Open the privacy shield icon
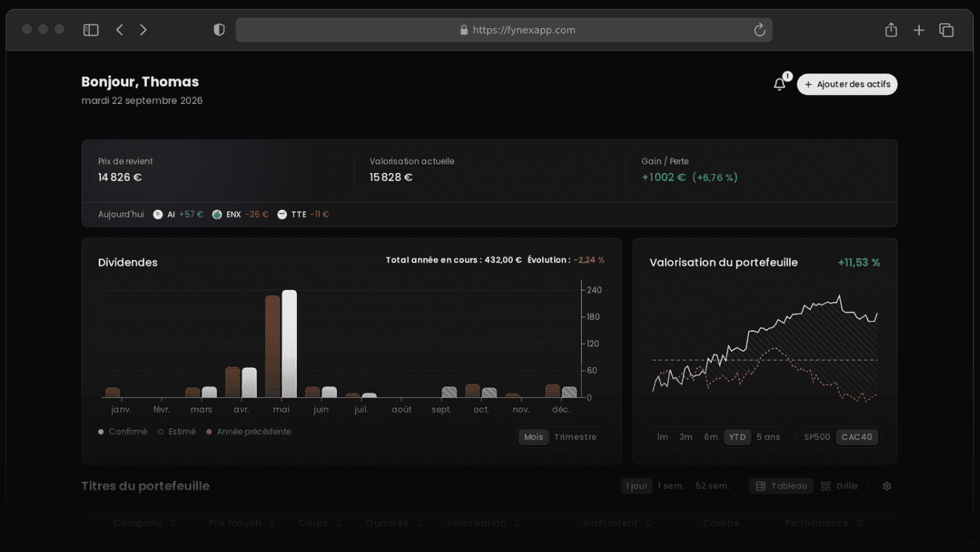This screenshot has height=552, width=980. tap(219, 30)
